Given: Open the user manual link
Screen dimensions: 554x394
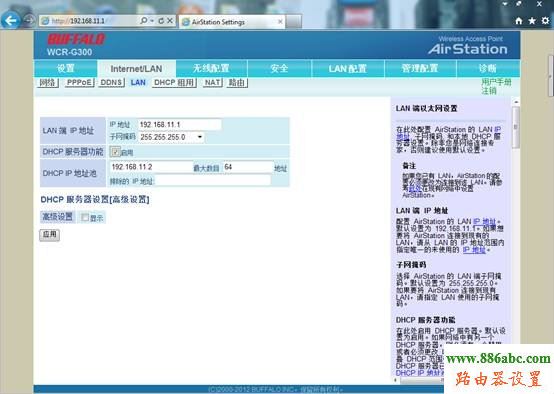Looking at the screenshot, I should pos(496,82).
